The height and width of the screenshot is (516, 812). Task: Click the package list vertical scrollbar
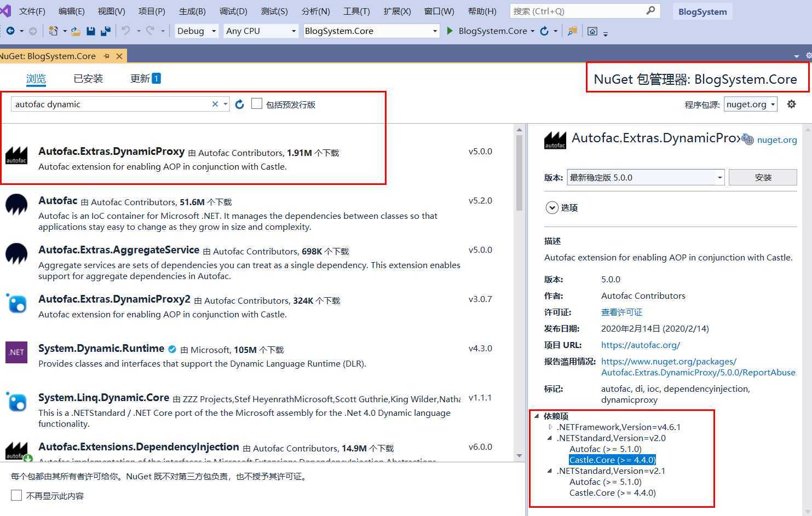point(519,172)
